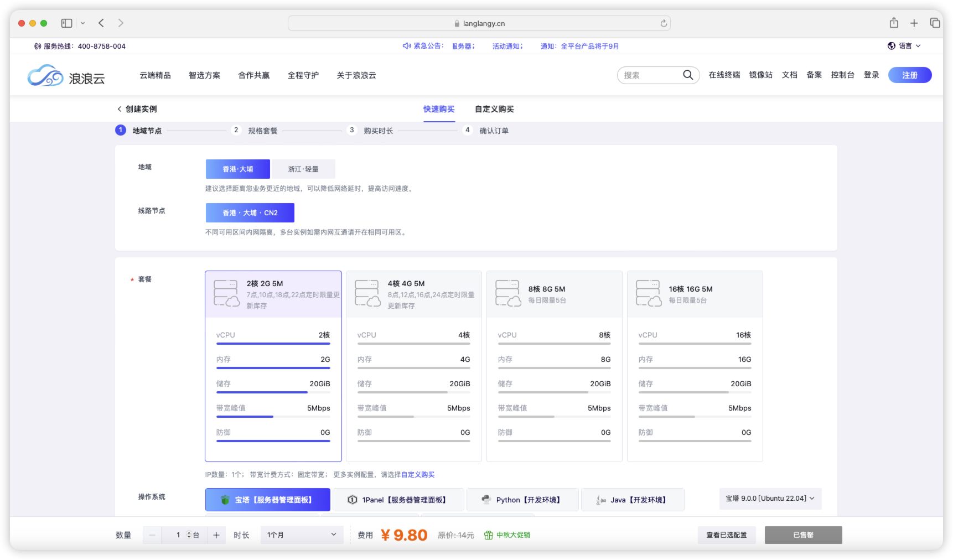Choose 1Panel 服务器管理面板 operating system
The height and width of the screenshot is (560, 953).
click(x=398, y=500)
